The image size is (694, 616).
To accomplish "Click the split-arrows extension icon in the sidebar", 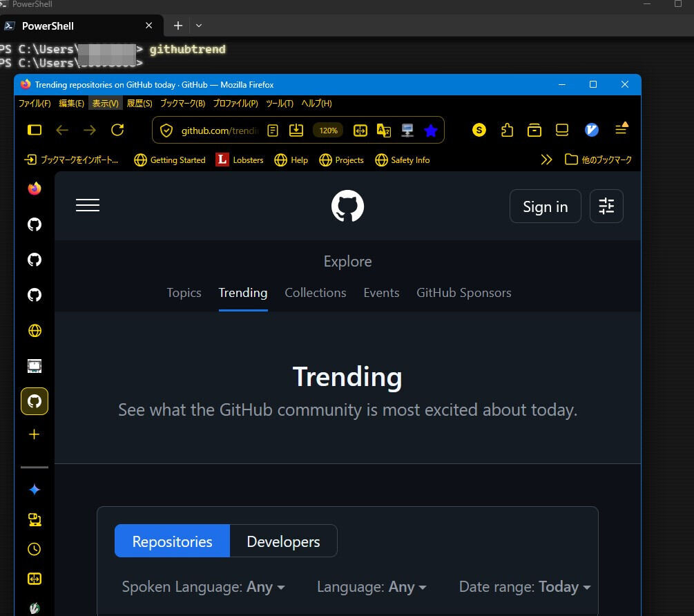I will click(x=35, y=579).
